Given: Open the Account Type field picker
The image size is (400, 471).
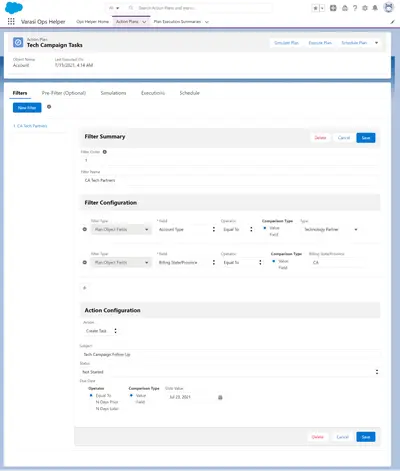Looking at the screenshot, I should pyautogui.click(x=187, y=229).
